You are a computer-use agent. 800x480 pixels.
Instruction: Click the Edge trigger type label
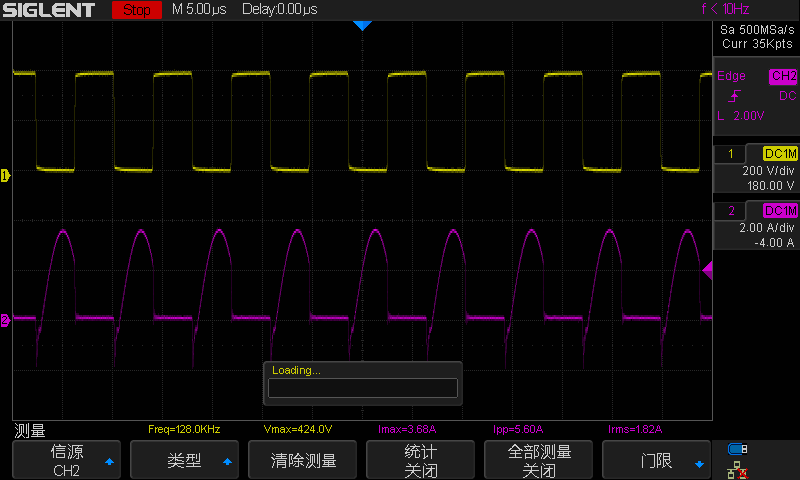click(731, 76)
